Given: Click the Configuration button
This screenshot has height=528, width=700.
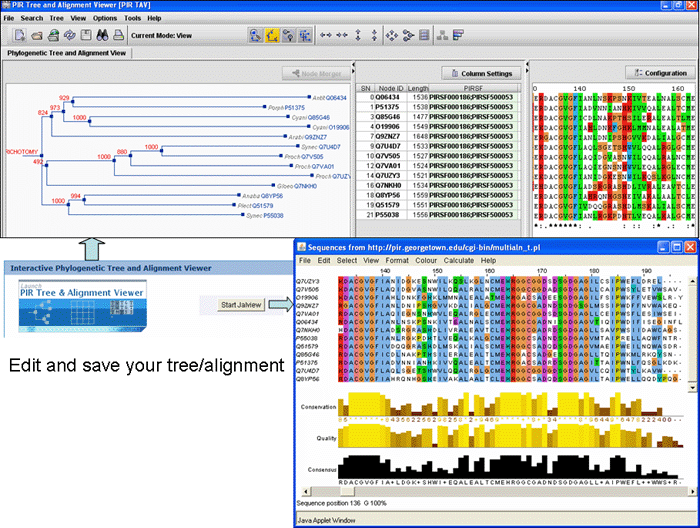Looking at the screenshot, I should coord(658,73).
